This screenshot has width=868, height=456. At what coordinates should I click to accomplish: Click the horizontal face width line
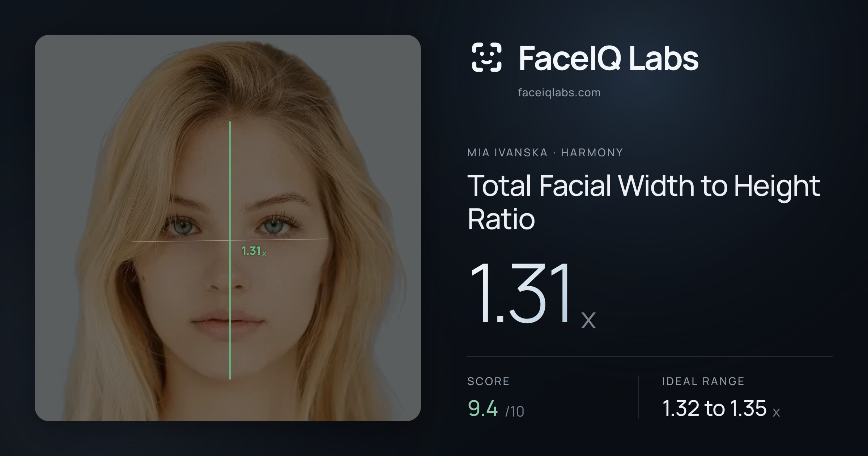(230, 240)
